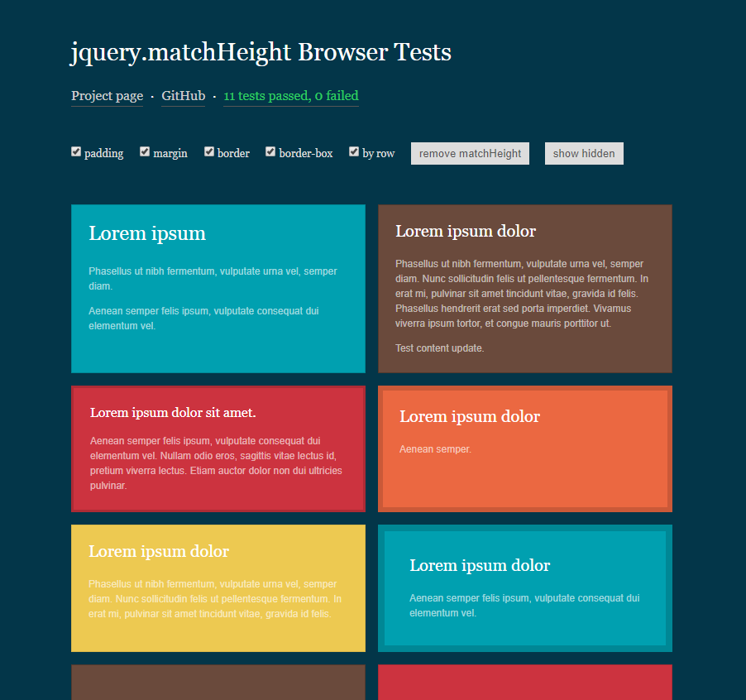
Task: Click the paragraph in the bordered teal box
Action: coord(524,606)
